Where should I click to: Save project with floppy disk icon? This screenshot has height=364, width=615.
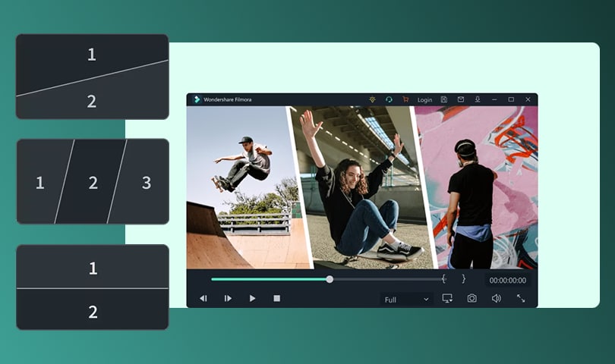coord(443,99)
